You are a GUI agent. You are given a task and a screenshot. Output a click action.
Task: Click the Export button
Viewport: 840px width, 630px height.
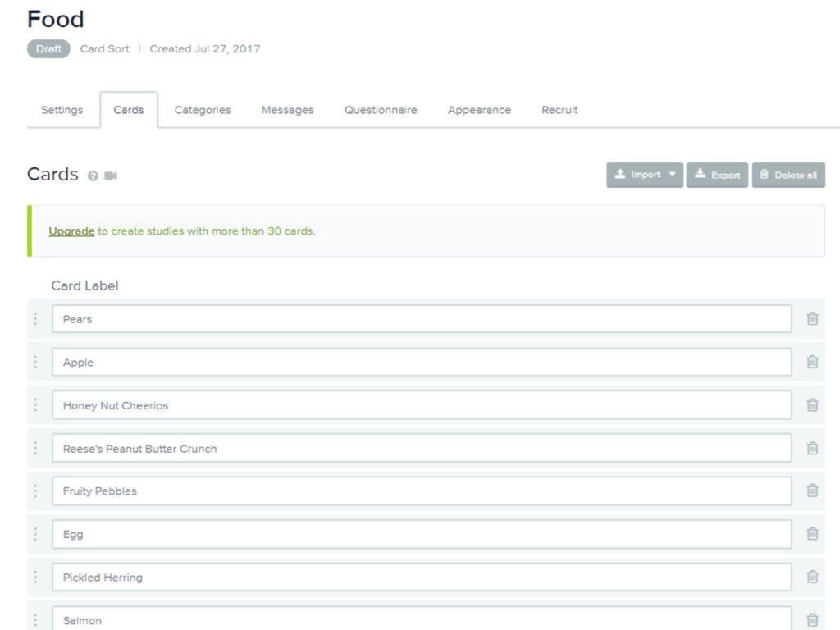(x=717, y=176)
